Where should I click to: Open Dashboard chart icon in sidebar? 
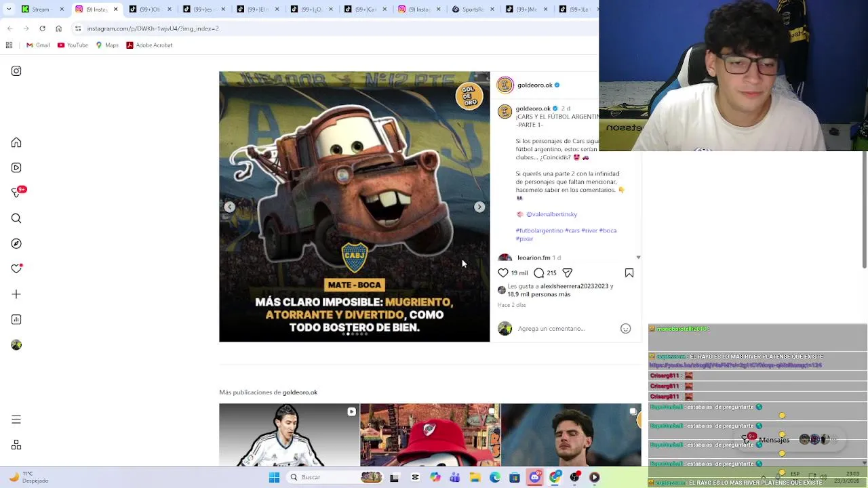pyautogui.click(x=16, y=319)
